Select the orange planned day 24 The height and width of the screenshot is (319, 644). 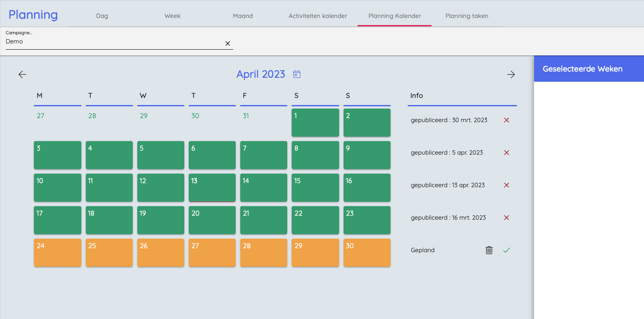(58, 253)
